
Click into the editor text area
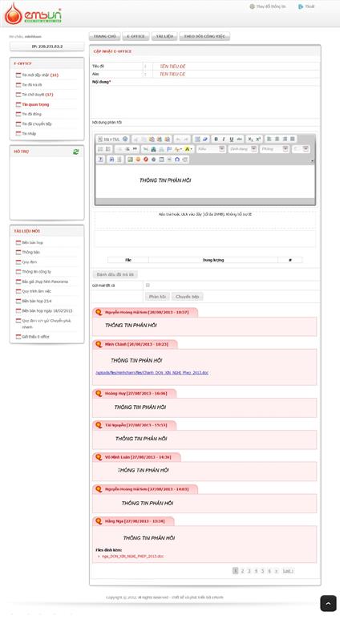(x=205, y=181)
